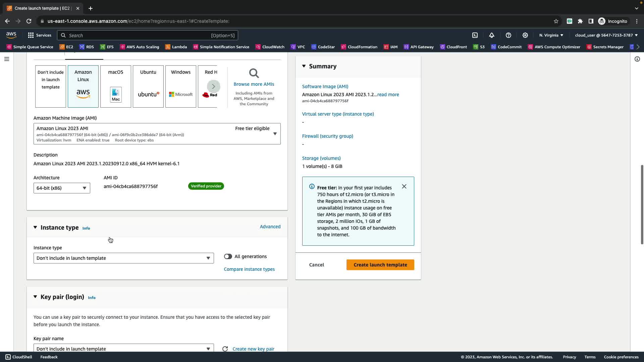Toggle the All generations switch
The image size is (644, 362).
228,256
